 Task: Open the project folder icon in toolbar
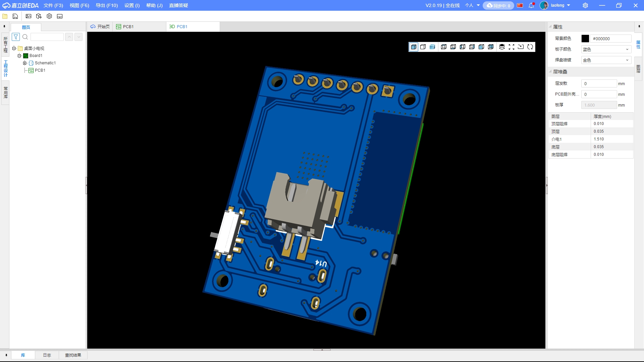(x=5, y=16)
